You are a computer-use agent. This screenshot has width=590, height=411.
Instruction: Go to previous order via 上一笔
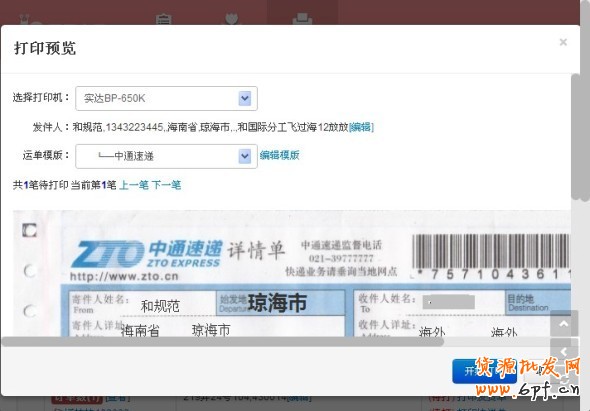point(134,185)
